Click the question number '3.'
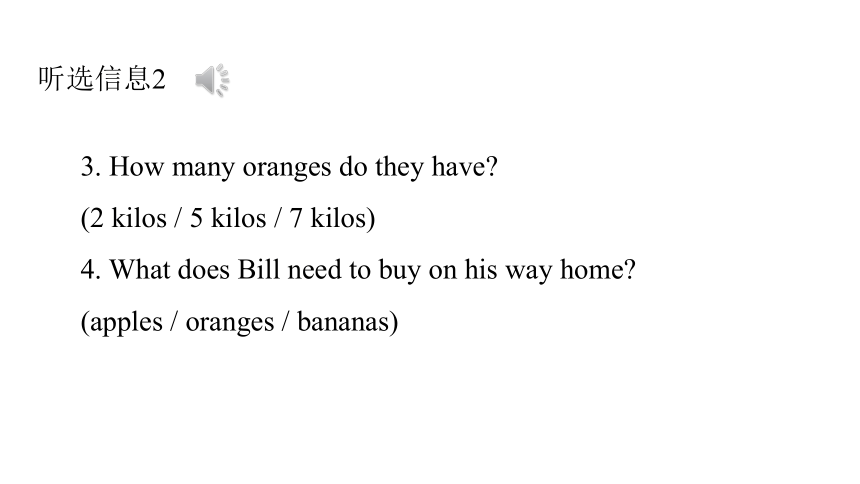This screenshot has width=860, height=484. coord(90,167)
